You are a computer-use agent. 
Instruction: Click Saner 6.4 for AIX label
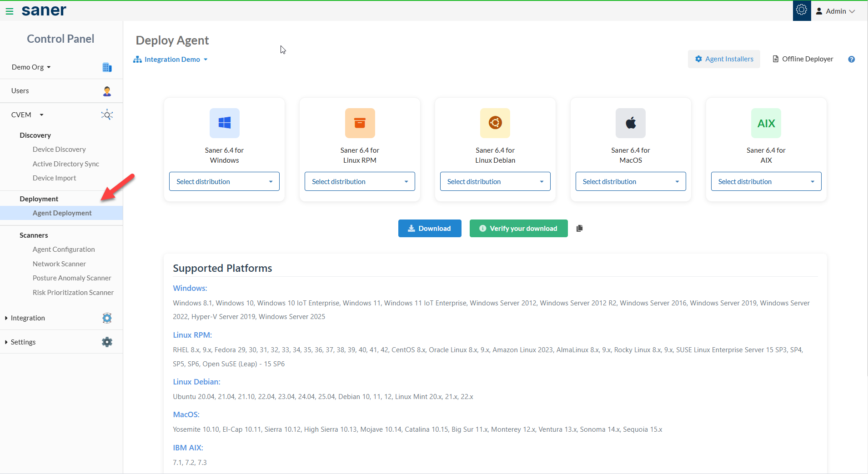tap(766, 155)
